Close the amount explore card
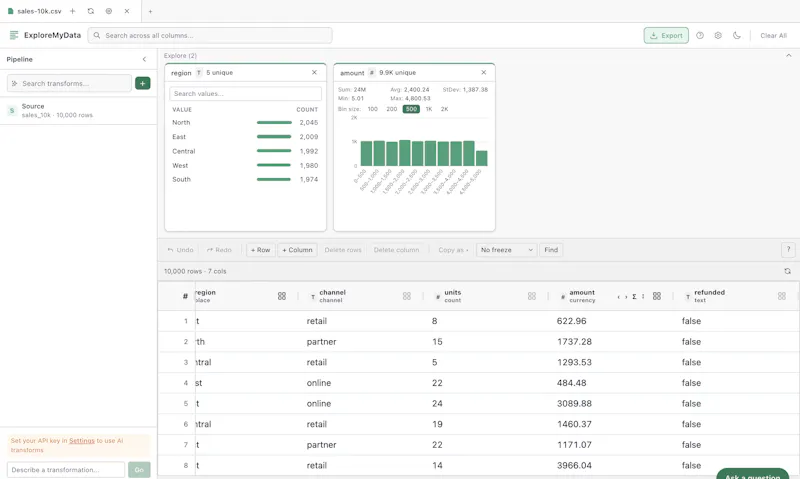800x479 pixels. [x=484, y=72]
